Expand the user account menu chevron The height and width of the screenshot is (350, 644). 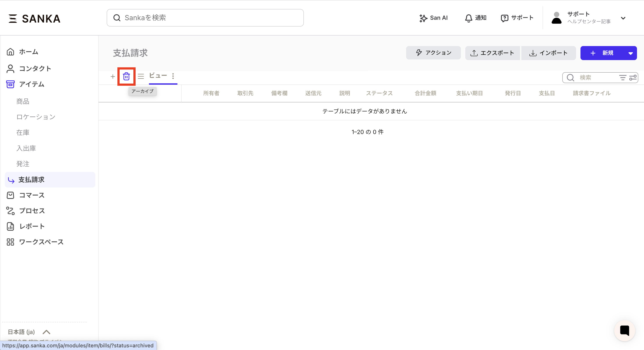click(x=623, y=18)
